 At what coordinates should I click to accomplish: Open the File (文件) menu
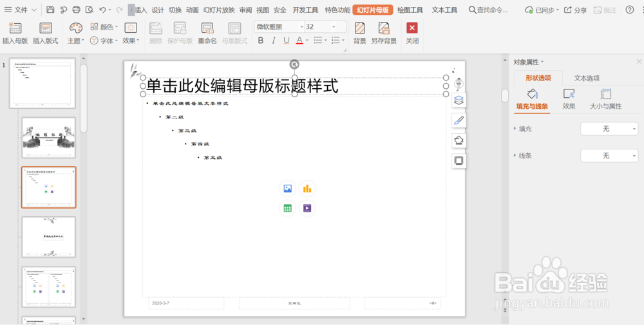pyautogui.click(x=21, y=10)
